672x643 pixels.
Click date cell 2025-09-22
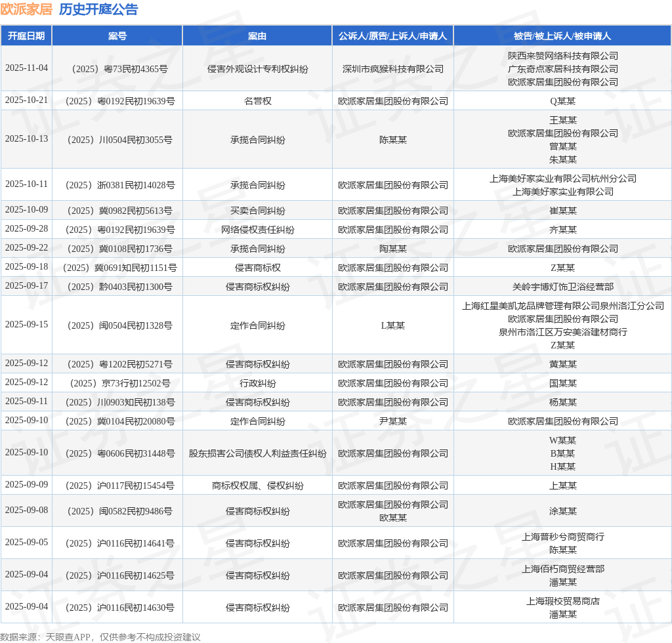(26, 247)
